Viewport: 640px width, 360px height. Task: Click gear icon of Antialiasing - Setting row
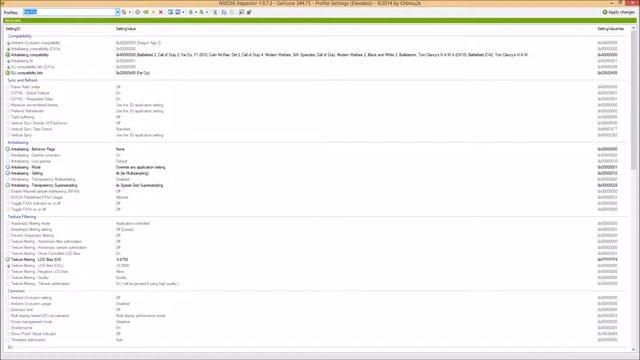click(x=8, y=173)
